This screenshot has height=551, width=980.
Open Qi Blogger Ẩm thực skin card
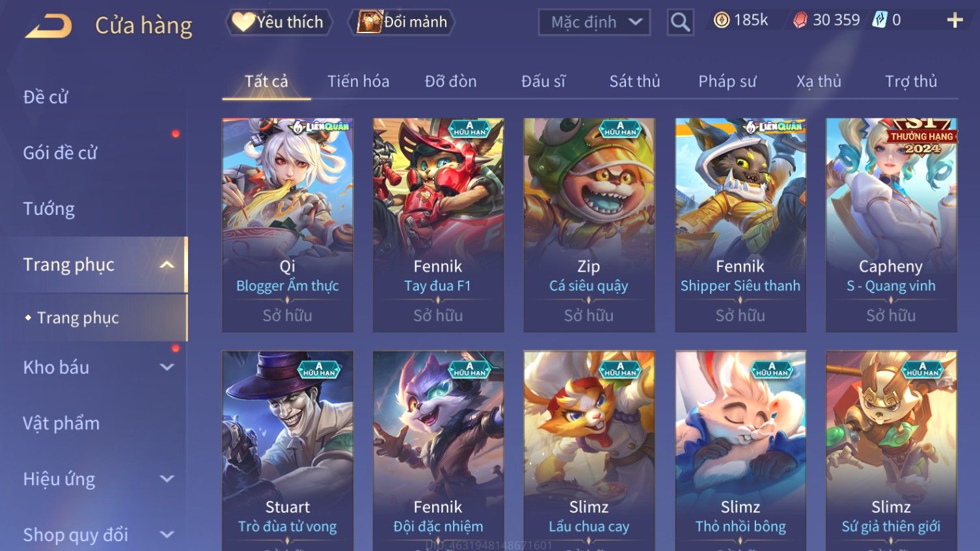pos(287,225)
